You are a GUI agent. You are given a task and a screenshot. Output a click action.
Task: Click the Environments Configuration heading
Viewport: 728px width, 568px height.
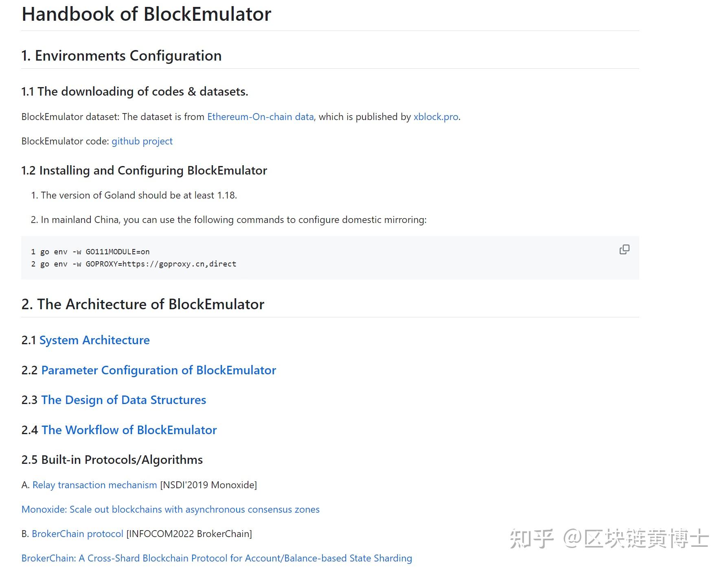point(121,56)
